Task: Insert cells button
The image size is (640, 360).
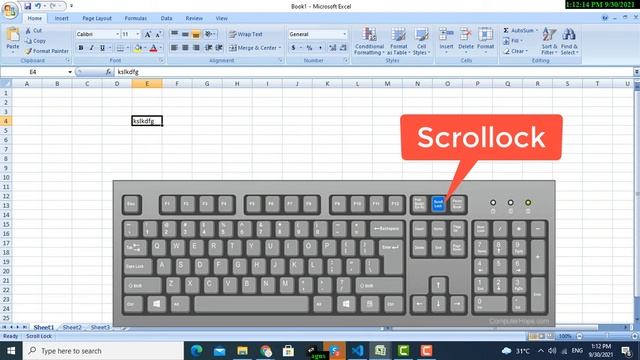Action: [x=446, y=40]
